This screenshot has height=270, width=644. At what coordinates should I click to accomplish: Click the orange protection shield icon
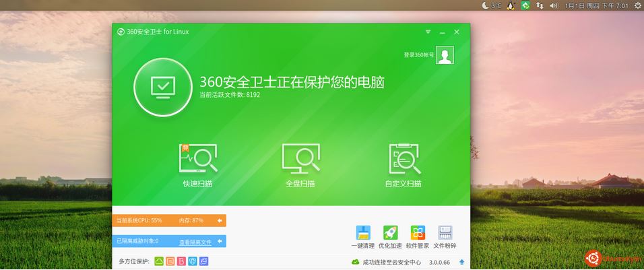coord(170,261)
